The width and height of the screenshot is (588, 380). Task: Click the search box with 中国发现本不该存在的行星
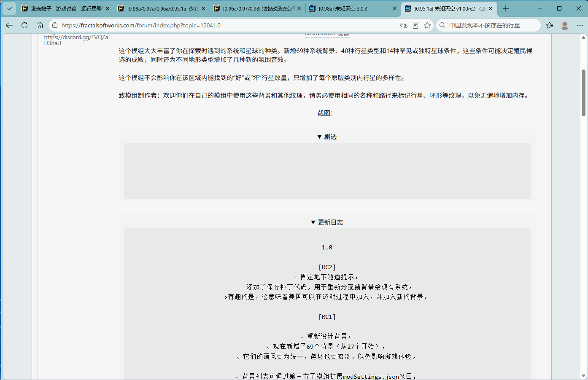click(x=489, y=25)
